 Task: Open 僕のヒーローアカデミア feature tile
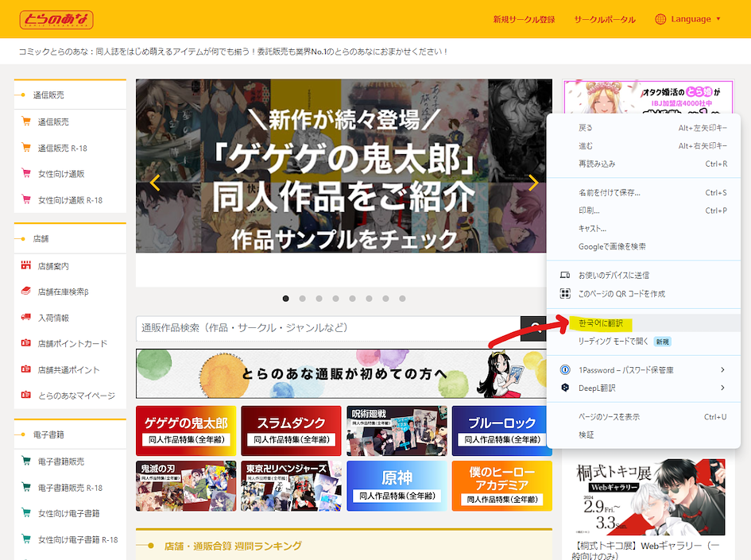[x=502, y=486]
